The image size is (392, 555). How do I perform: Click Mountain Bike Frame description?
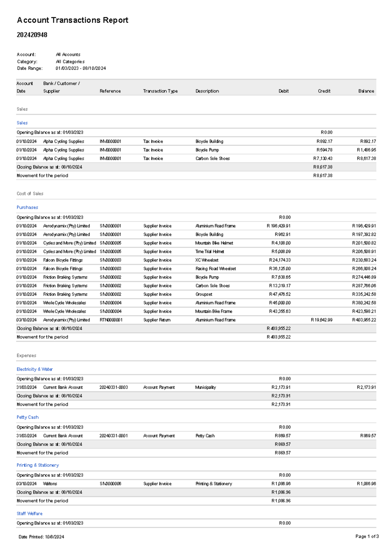pos(214,311)
